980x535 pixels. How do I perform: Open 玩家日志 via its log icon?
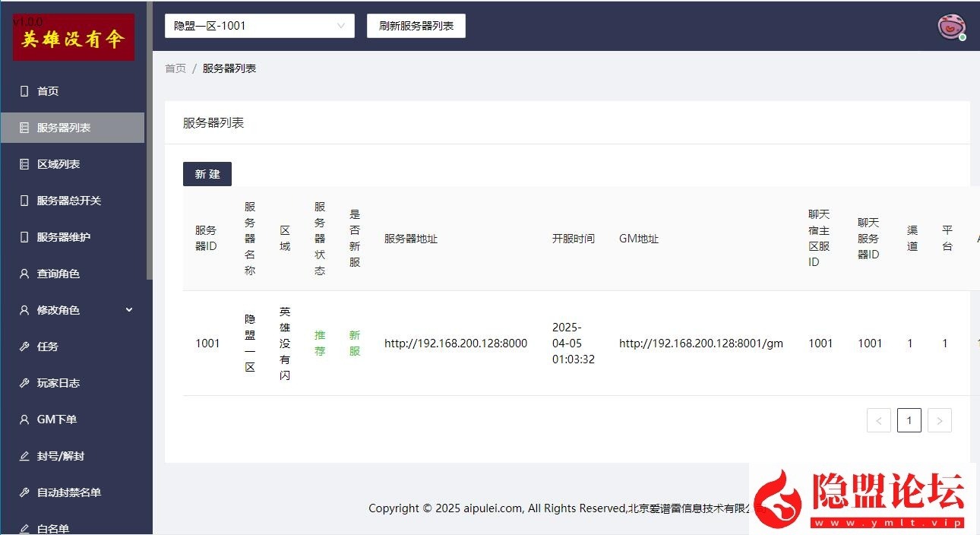click(x=24, y=382)
